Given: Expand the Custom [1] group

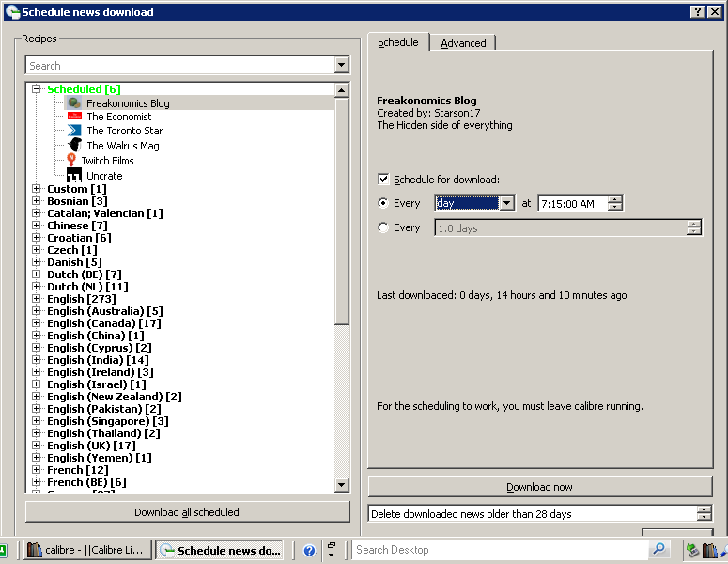Looking at the screenshot, I should point(37,189).
